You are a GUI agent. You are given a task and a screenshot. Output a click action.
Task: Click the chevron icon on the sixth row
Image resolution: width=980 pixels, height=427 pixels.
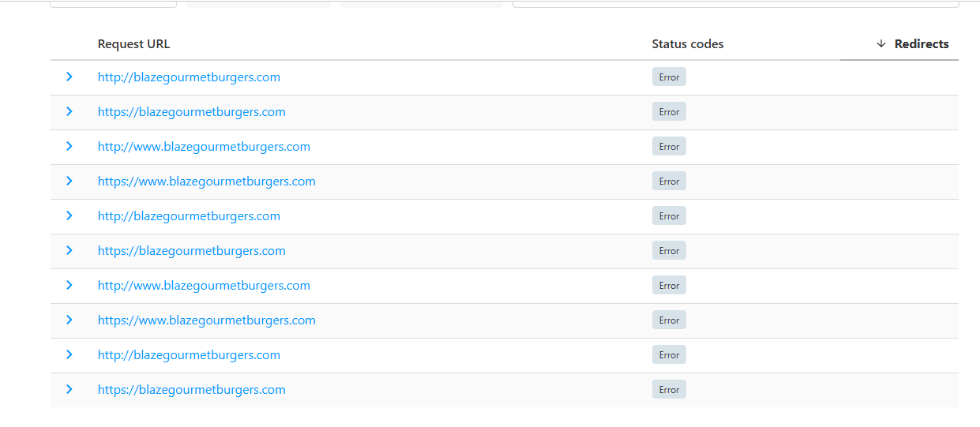(69, 251)
